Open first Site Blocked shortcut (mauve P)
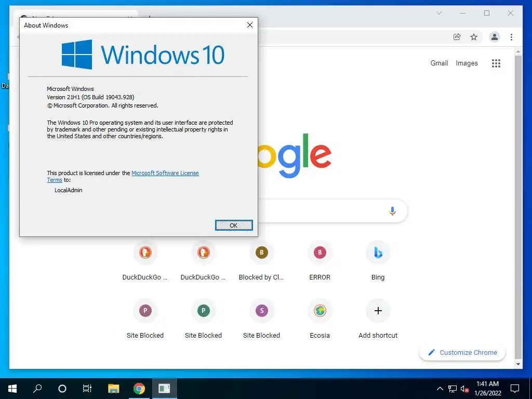The image size is (532, 399). point(145,320)
